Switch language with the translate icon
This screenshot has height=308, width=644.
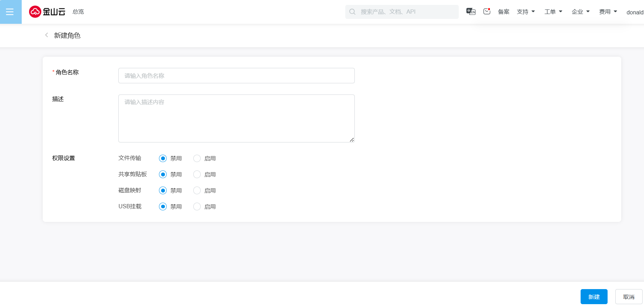(x=471, y=12)
